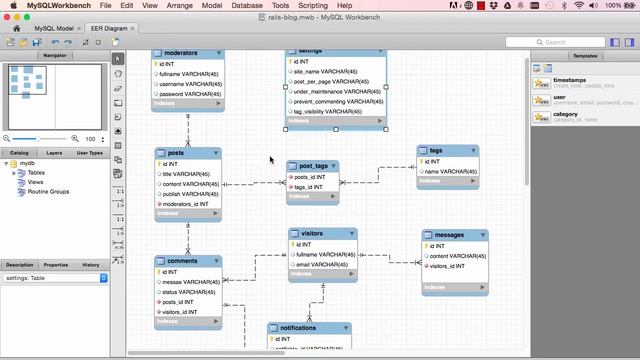
Task: Zoom in with the magnifier plus icon
Action: pos(75,139)
